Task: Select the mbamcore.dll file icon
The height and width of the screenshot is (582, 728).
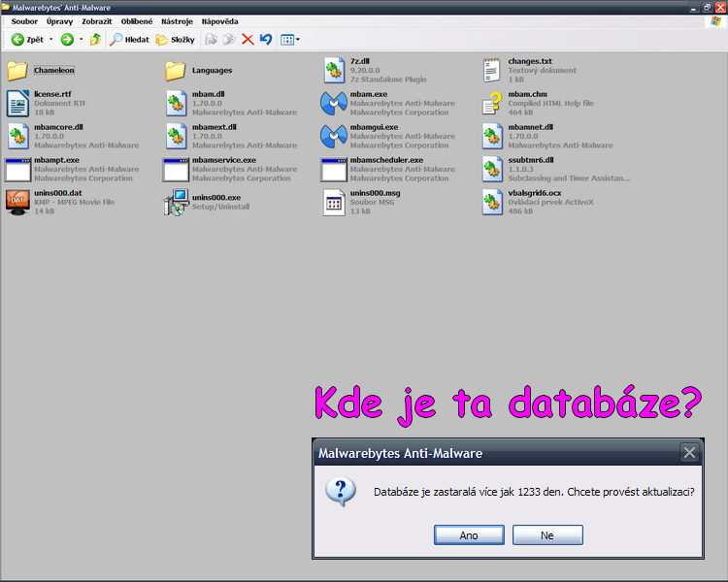Action: [18, 137]
